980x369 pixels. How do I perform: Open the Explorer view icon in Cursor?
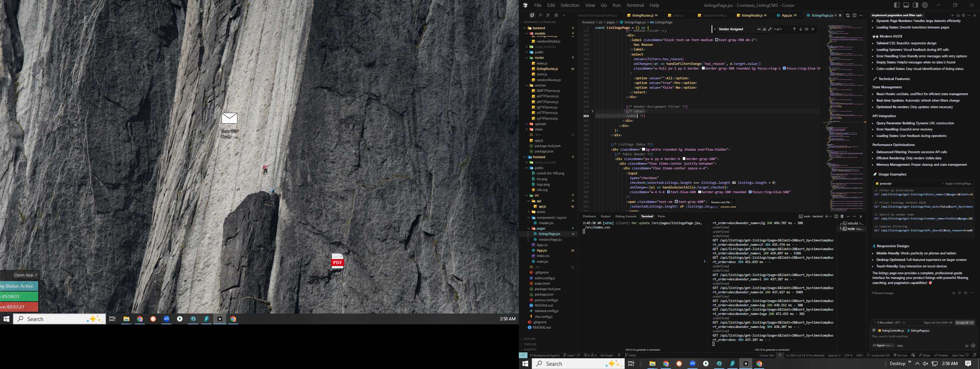[x=532, y=15]
